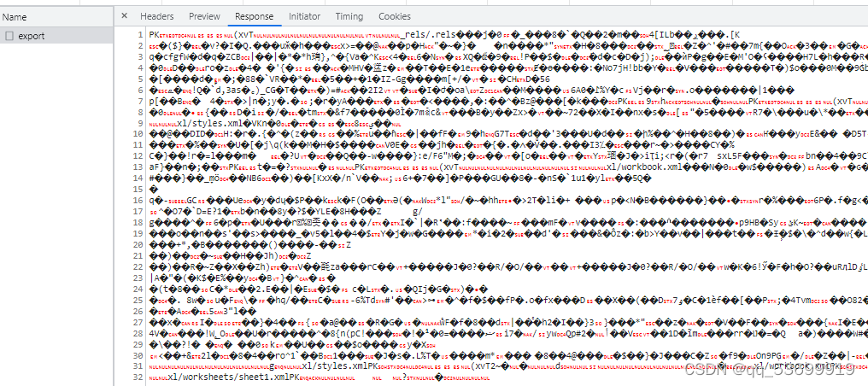The height and width of the screenshot is (386, 868).
Task: Select line number 1 in response
Action: coord(141,35)
